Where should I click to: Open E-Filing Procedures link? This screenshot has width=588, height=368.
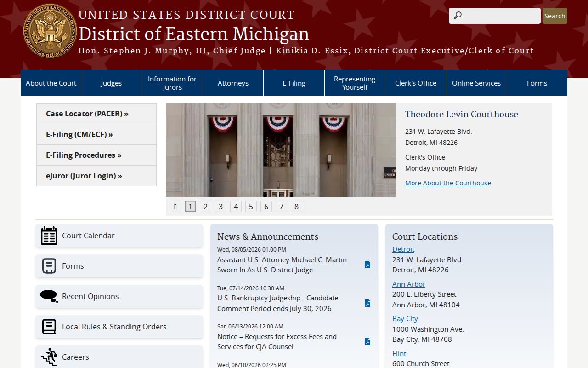96,155
